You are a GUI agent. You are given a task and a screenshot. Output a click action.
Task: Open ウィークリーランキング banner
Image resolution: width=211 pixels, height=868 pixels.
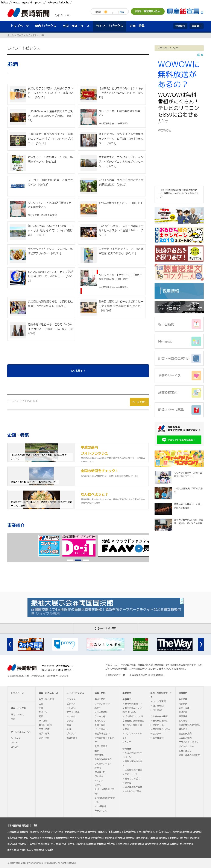[x=179, y=459]
